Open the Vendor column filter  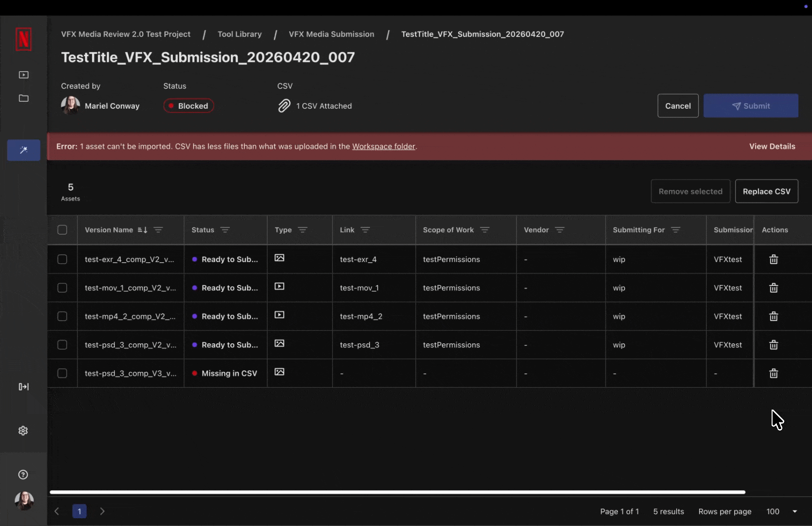(x=560, y=230)
